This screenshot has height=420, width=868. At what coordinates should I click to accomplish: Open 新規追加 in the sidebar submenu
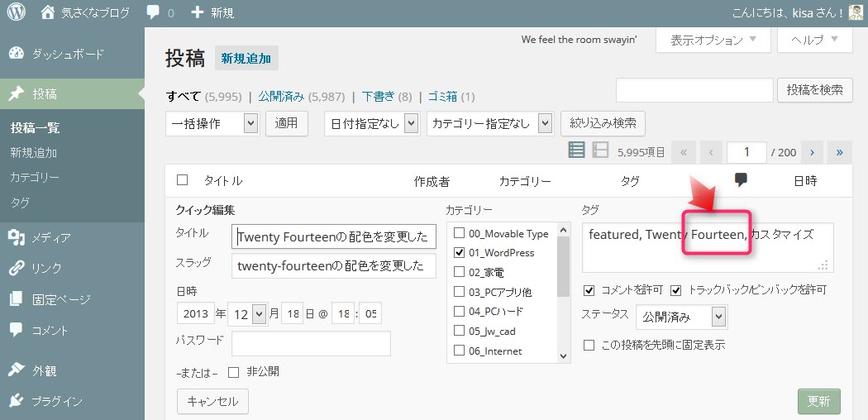point(33,153)
